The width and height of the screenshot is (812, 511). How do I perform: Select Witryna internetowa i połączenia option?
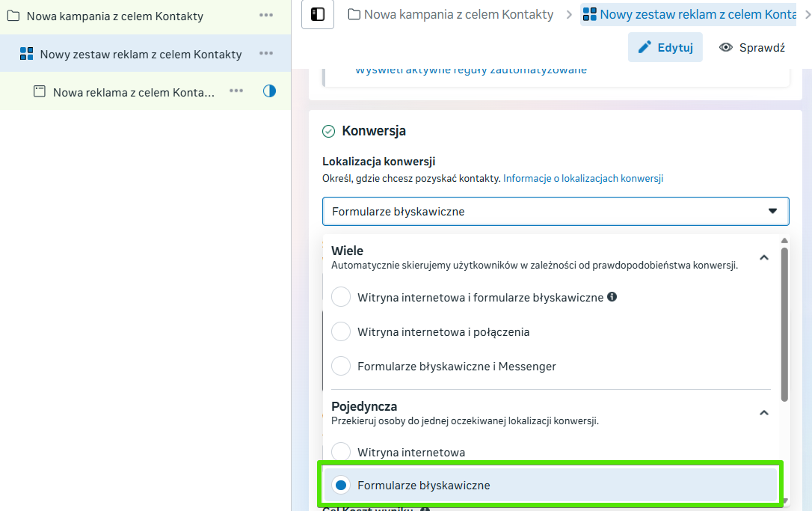point(341,331)
